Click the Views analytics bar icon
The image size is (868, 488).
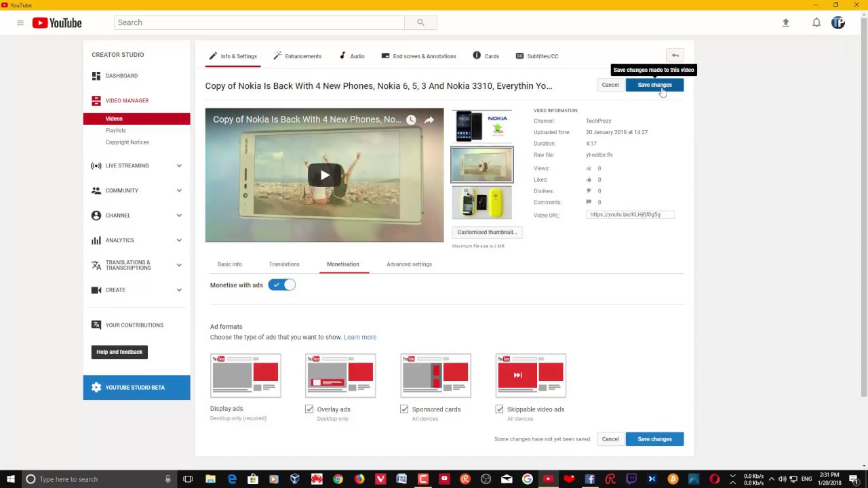[589, 169]
